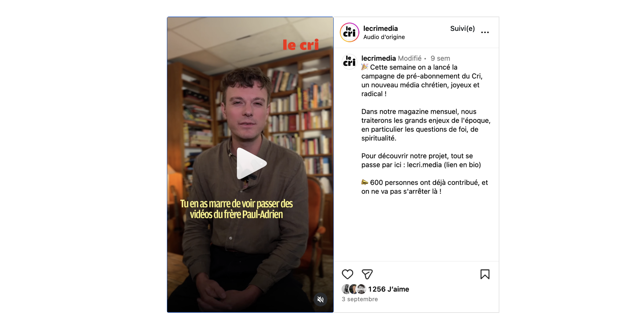This screenshot has height=328, width=644.
Task: View the 1256 J'aime likes list
Action: point(388,289)
